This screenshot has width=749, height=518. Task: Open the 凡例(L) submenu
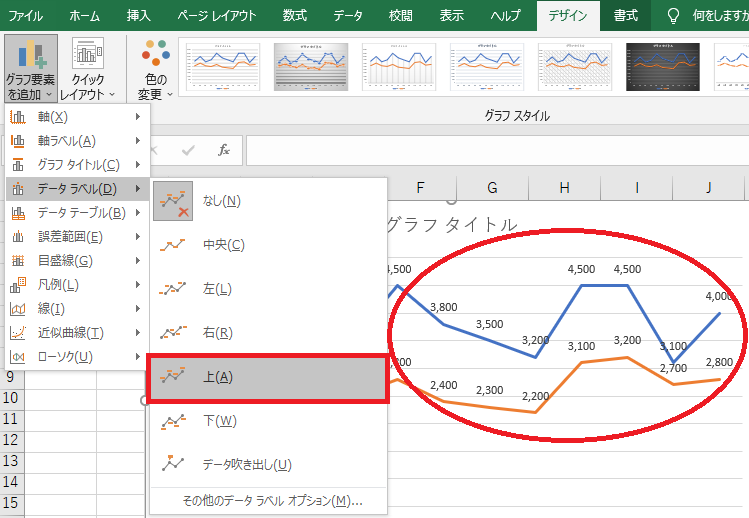click(77, 285)
